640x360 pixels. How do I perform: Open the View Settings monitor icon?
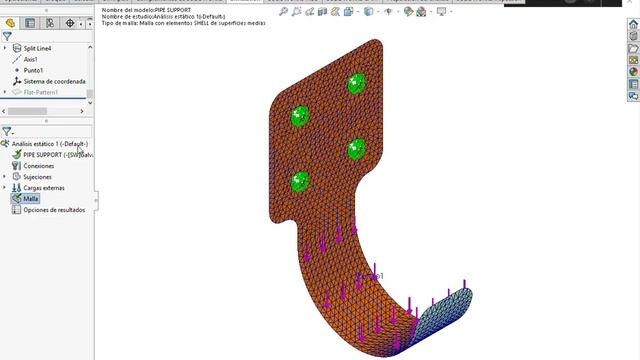pyautogui.click(x=441, y=11)
